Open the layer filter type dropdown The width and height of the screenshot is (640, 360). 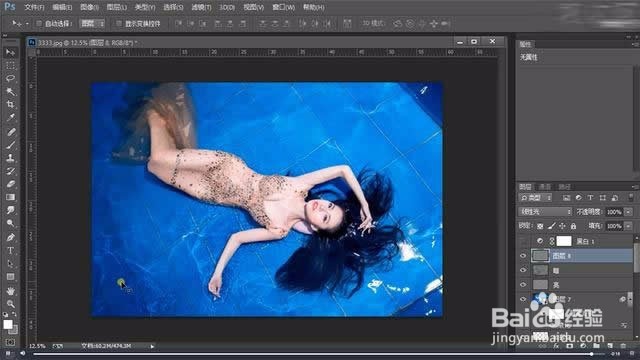coord(535,198)
